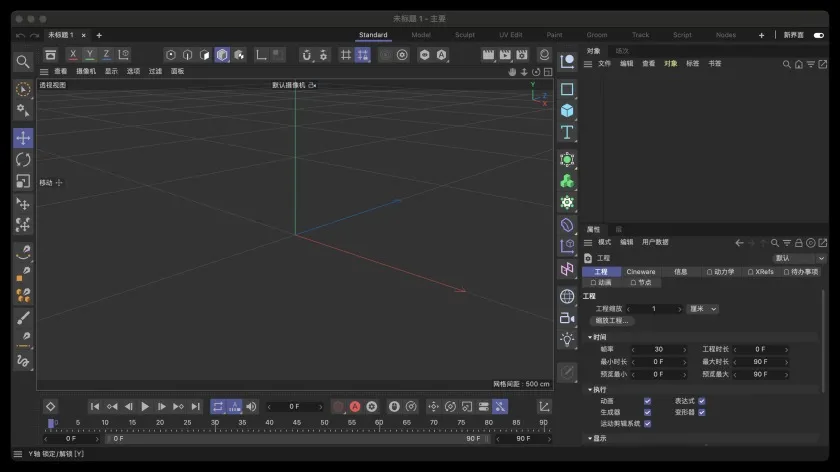Open the 摄像机 viewport menu

86,72
